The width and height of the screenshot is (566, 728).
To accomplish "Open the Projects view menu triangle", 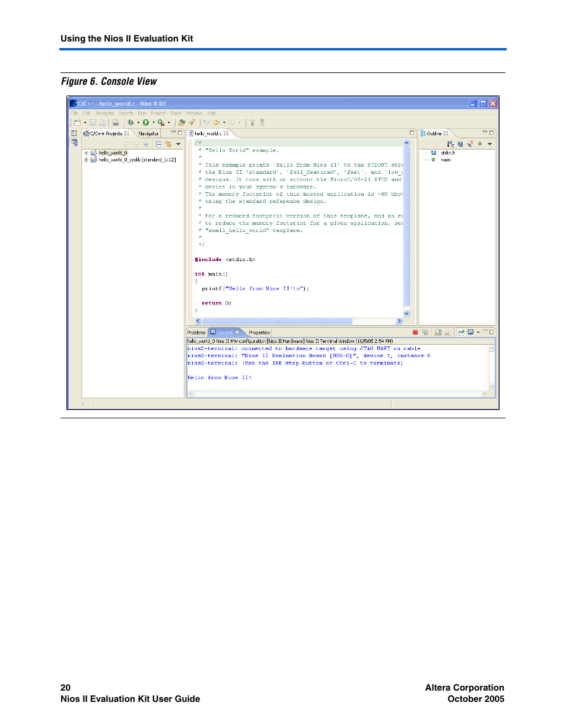I will [178, 144].
